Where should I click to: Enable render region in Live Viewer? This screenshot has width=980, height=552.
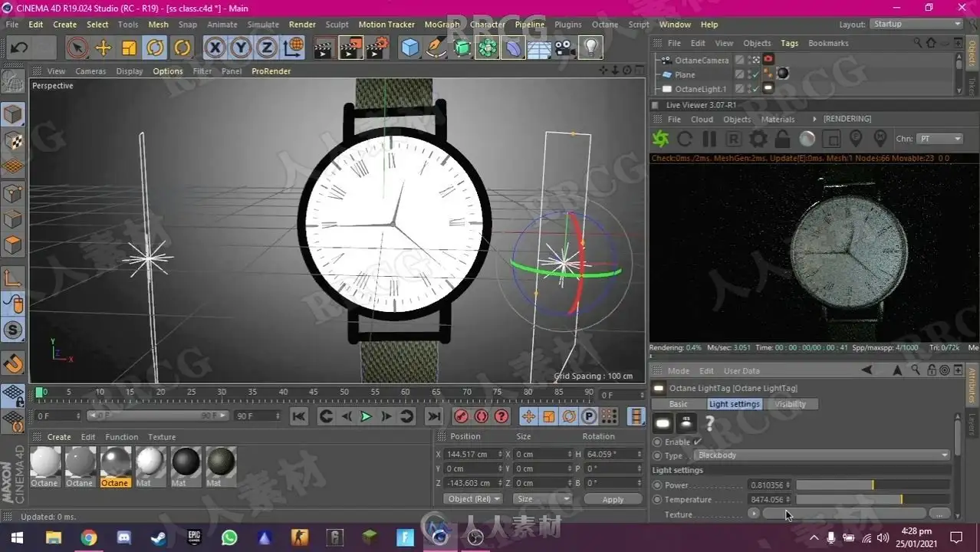tap(832, 139)
